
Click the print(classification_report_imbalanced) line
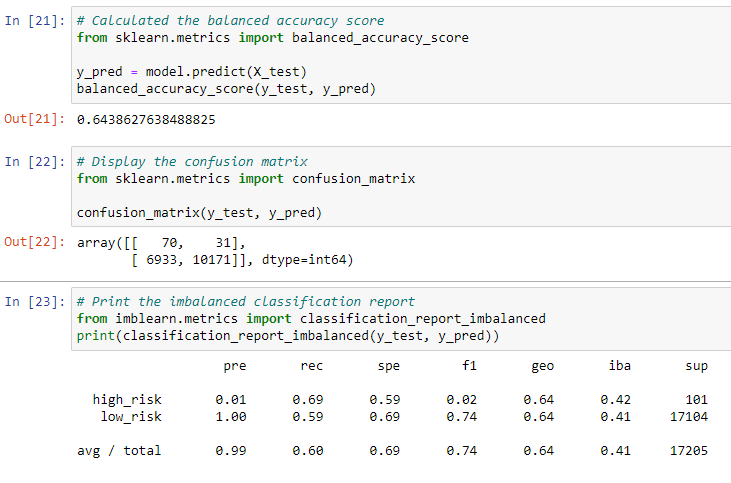pos(288,336)
